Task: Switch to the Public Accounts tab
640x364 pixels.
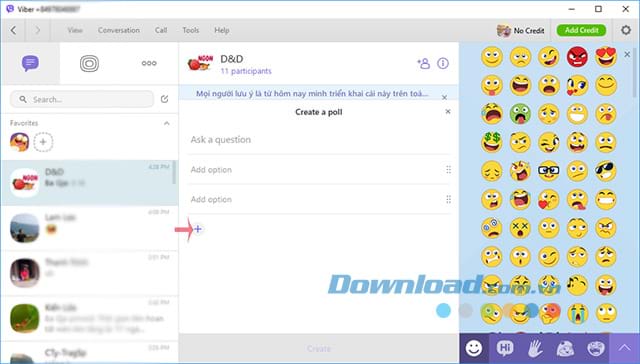Action: click(89, 63)
